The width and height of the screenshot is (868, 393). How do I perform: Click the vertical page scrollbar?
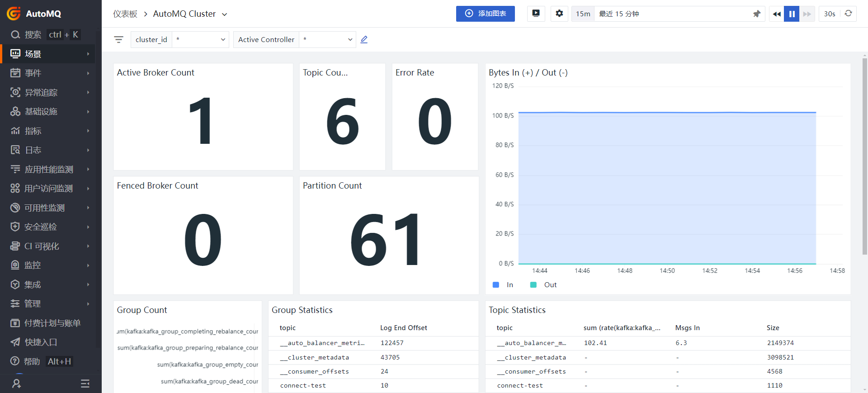864,154
